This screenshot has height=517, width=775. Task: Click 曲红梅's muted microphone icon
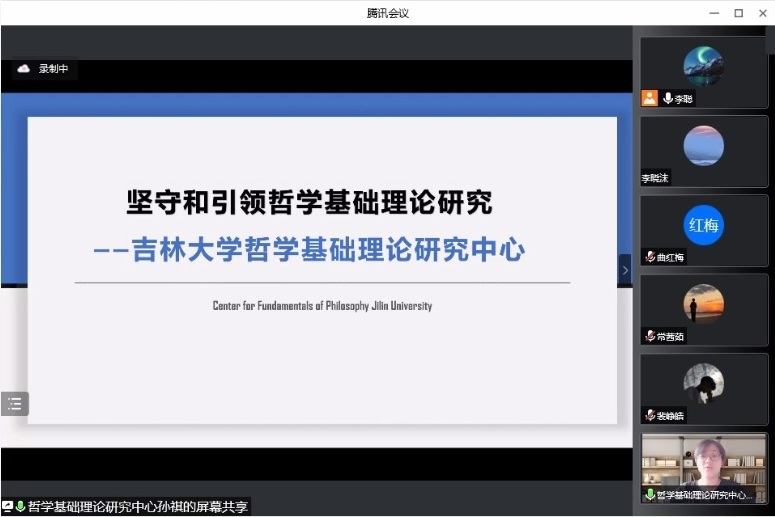(x=650, y=257)
